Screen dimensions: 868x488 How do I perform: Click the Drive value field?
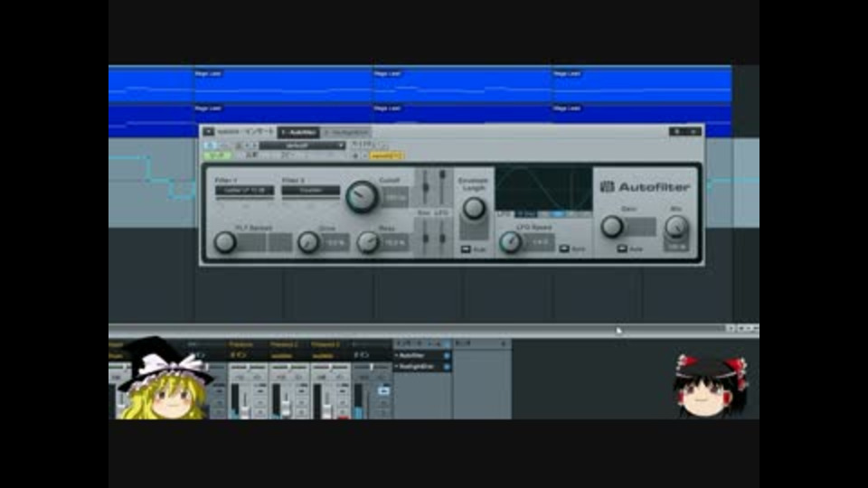click(335, 243)
